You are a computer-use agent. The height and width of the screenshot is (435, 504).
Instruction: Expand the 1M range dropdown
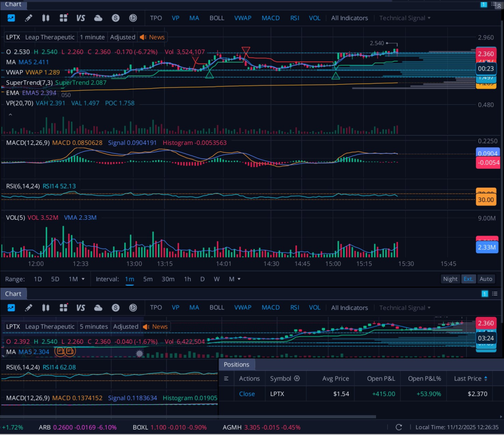tap(77, 279)
